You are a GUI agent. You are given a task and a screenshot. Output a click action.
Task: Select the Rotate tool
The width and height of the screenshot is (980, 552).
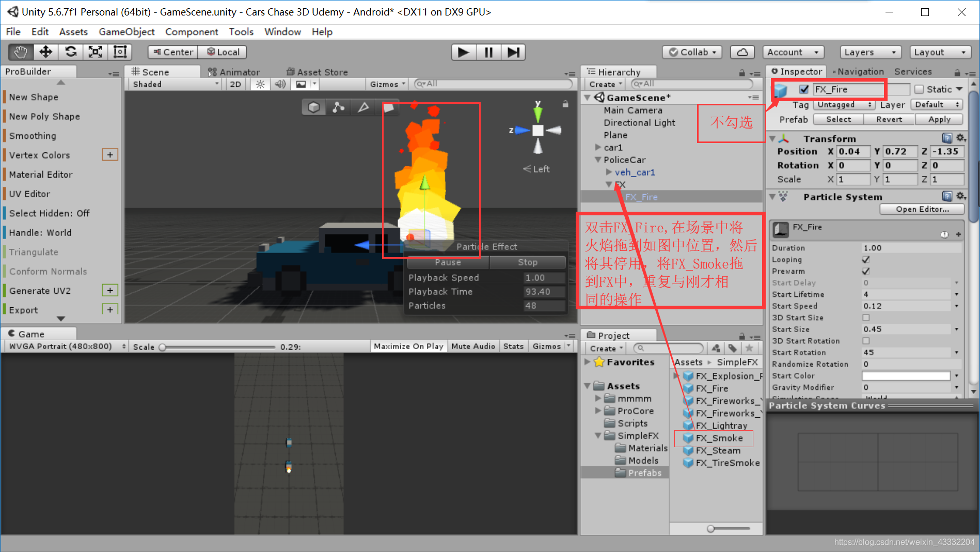71,52
